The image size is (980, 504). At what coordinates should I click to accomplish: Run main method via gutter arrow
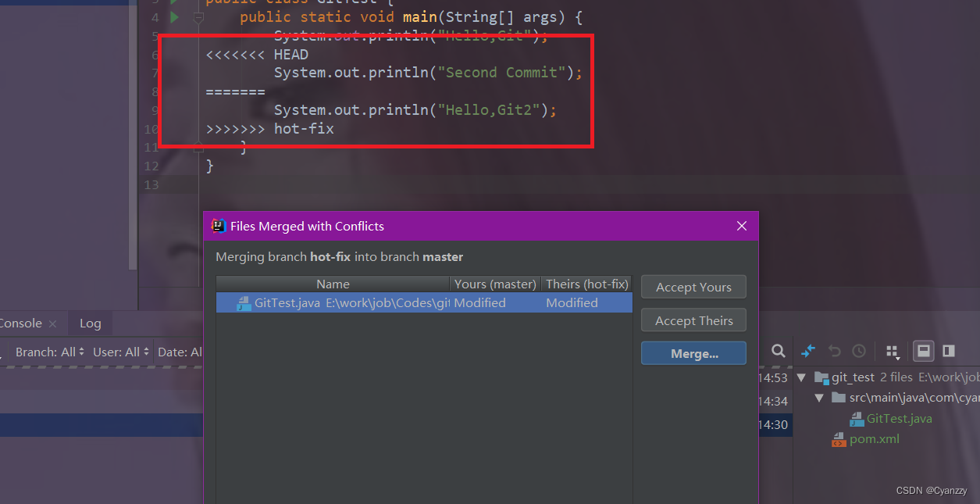coord(175,17)
